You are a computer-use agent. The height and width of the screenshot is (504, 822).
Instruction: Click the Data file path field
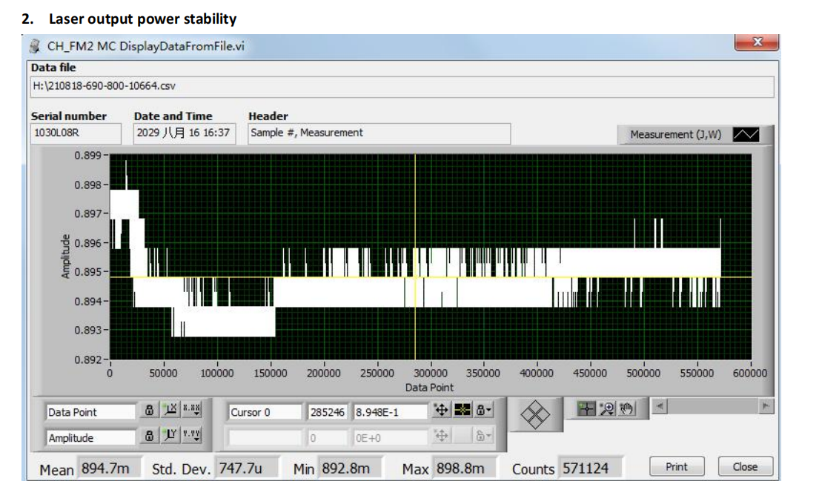[400, 86]
